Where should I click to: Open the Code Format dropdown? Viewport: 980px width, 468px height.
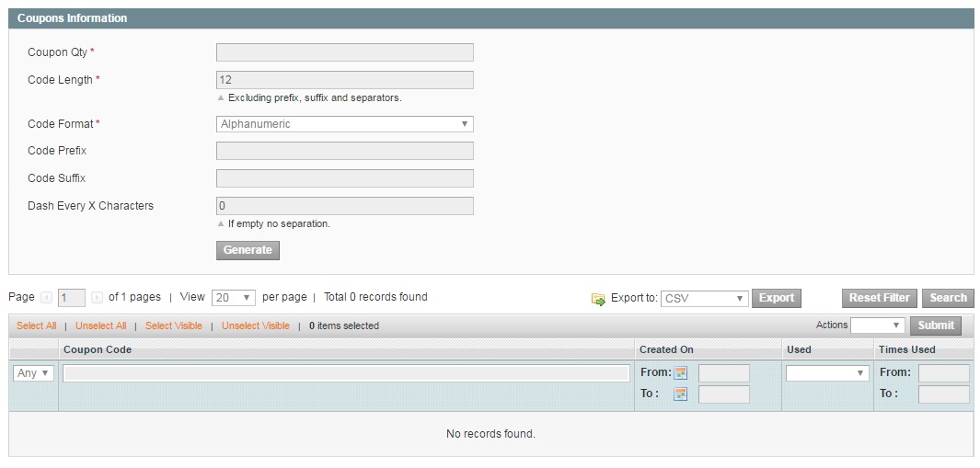coord(344,124)
